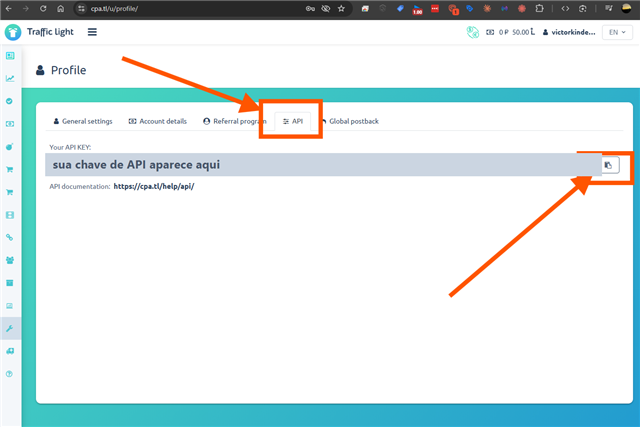
Task: Click the Traffic light brand name
Action: pyautogui.click(x=50, y=32)
